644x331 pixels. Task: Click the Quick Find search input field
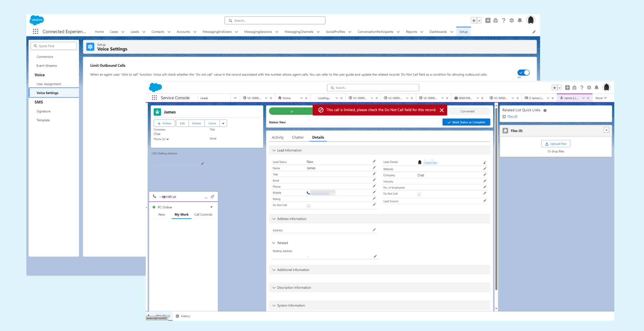tap(53, 46)
